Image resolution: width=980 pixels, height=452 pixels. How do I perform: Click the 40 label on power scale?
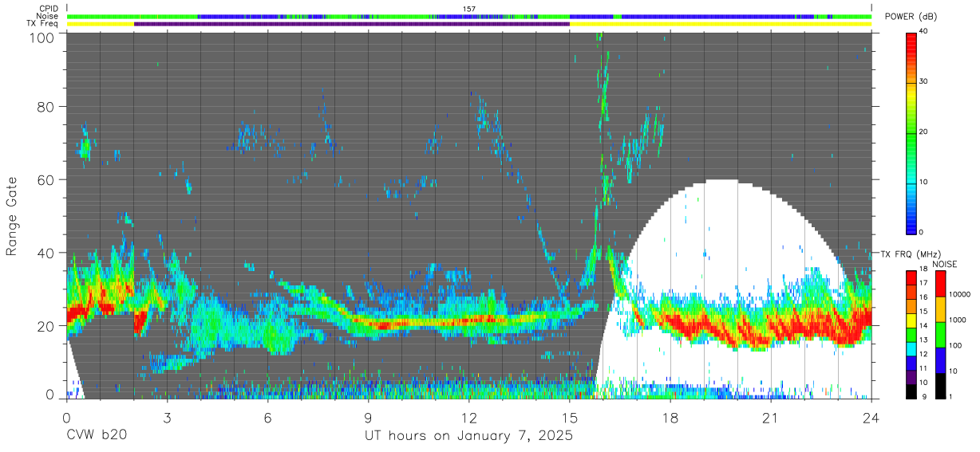[x=924, y=31]
